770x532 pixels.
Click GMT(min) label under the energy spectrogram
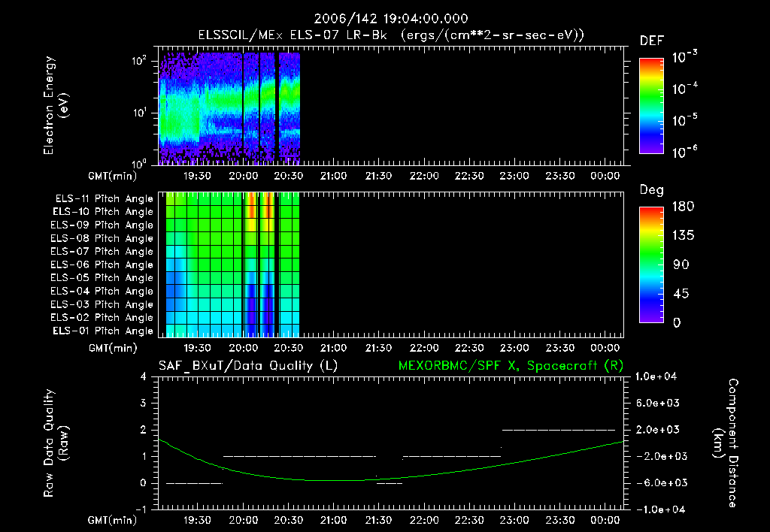[112, 176]
